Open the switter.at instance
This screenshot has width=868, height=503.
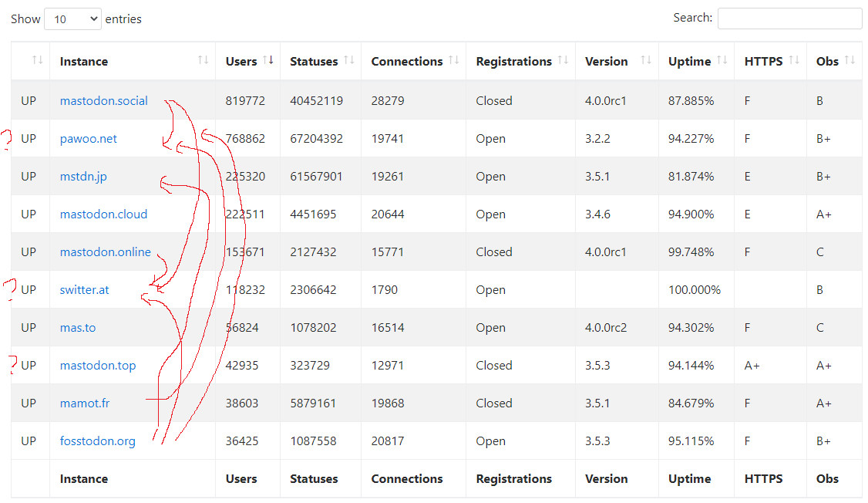click(x=84, y=289)
